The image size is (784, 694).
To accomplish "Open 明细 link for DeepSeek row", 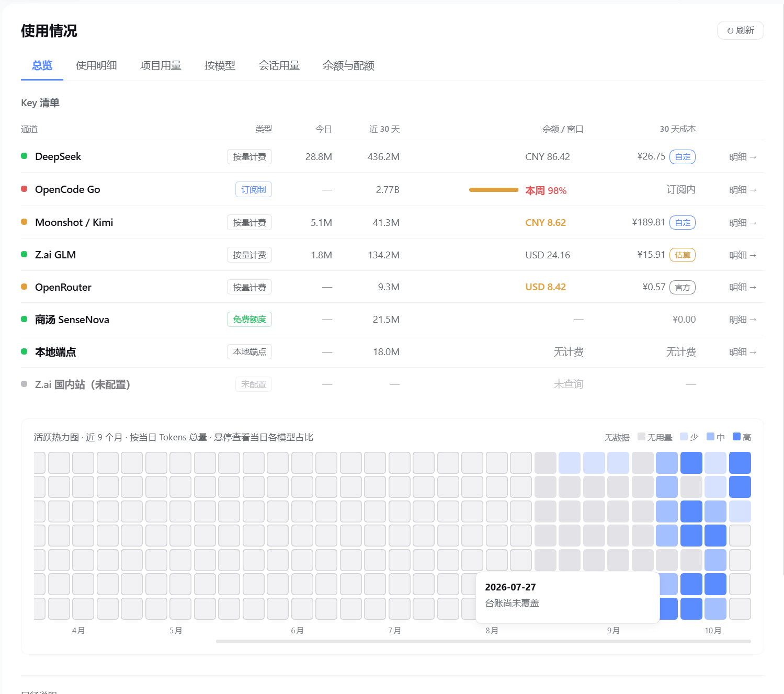I will 743,157.
